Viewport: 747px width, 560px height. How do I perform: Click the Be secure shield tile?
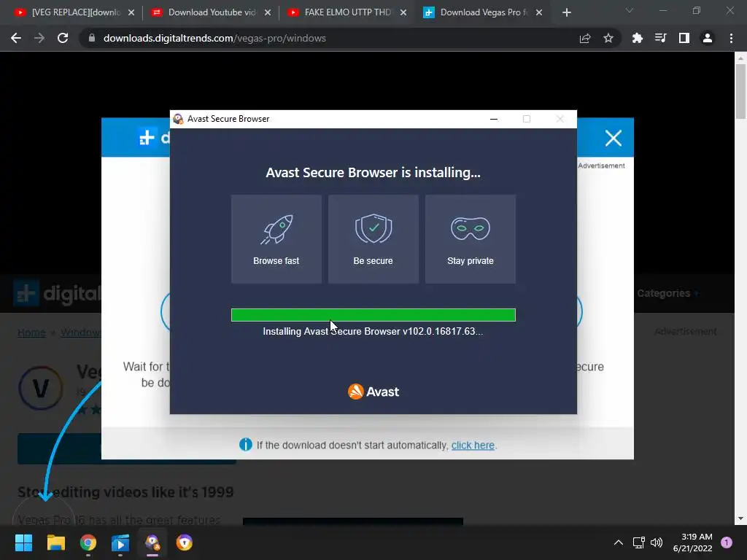pyautogui.click(x=373, y=239)
